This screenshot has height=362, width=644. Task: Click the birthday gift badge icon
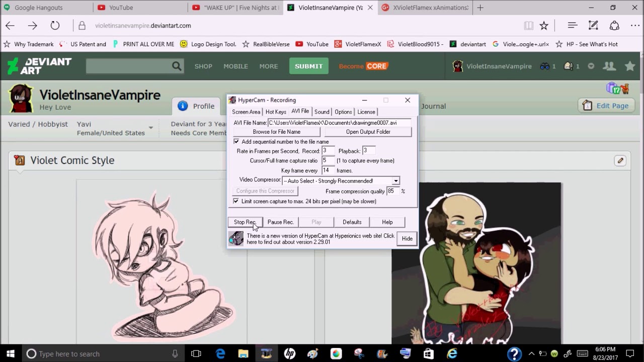click(613, 88)
